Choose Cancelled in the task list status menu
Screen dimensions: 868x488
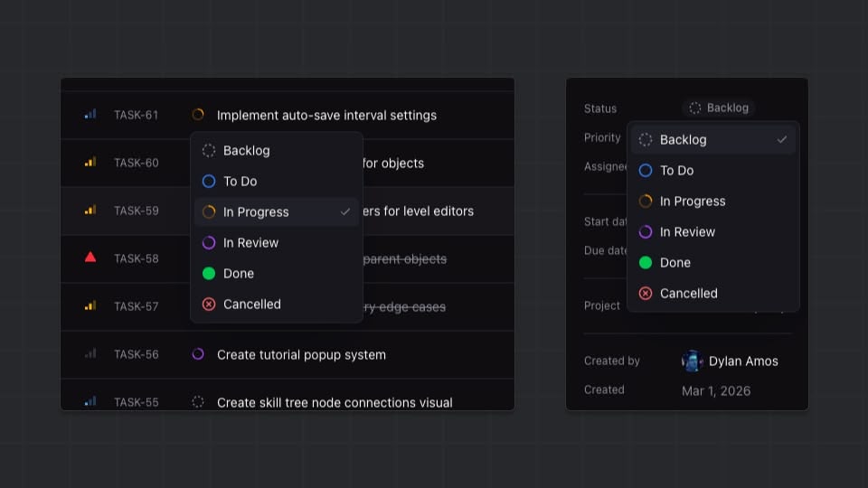(277, 304)
